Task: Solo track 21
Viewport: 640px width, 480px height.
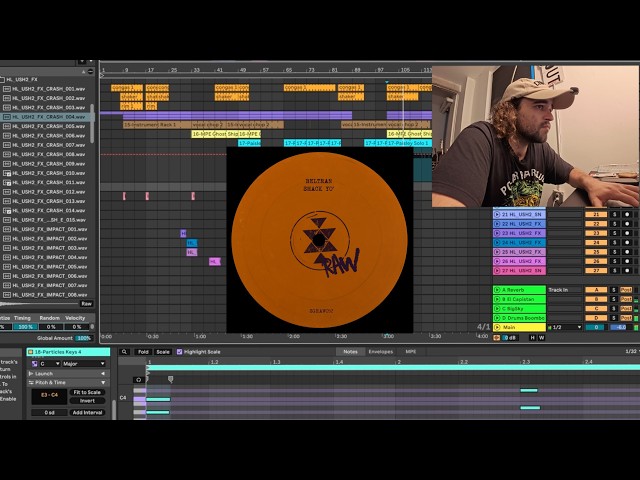Action: pyautogui.click(x=614, y=214)
